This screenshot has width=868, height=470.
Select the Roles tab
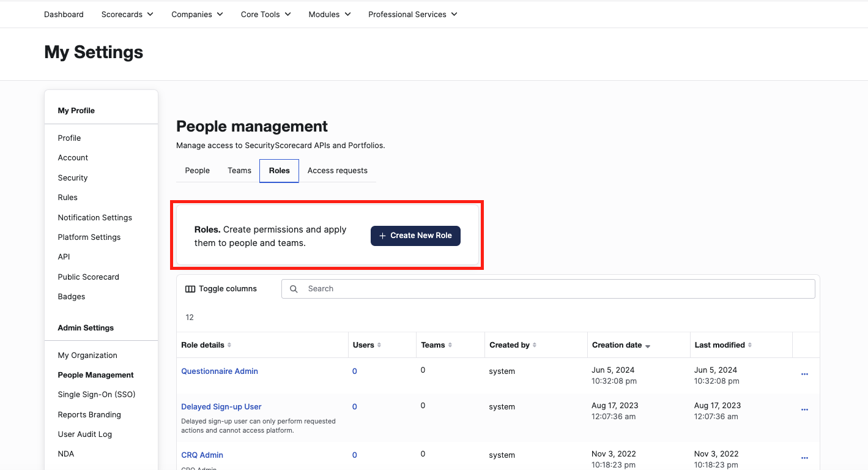(x=280, y=171)
